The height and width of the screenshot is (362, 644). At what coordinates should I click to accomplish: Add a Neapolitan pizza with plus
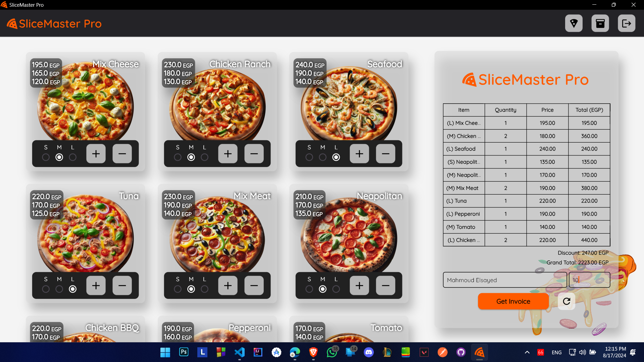tap(359, 286)
